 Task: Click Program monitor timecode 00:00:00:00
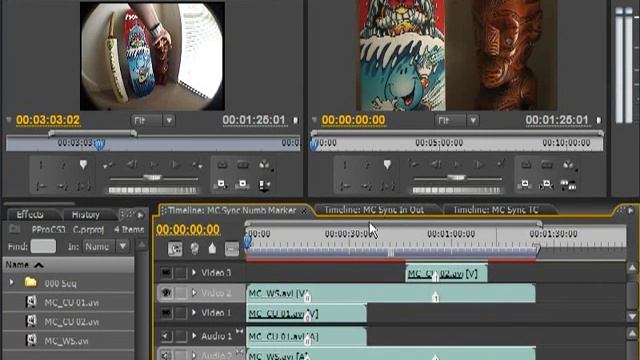tap(353, 120)
